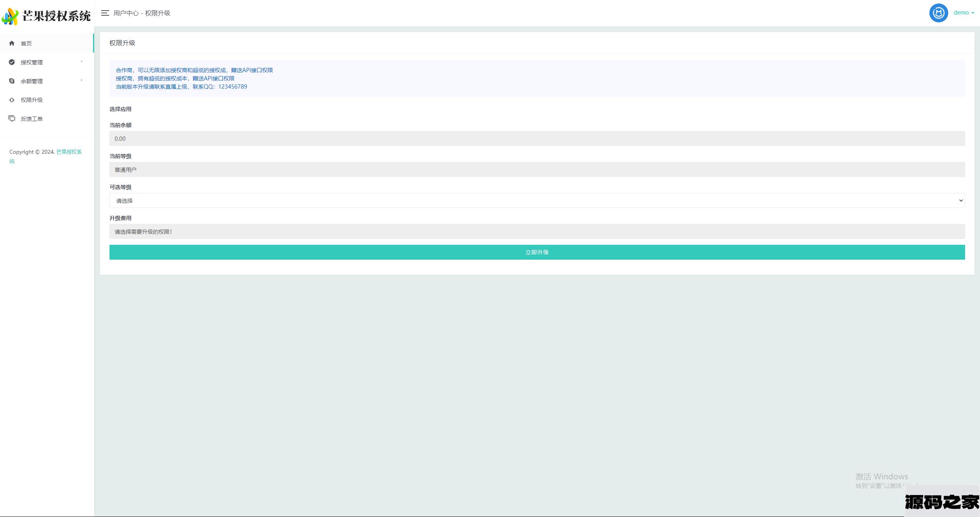This screenshot has height=517, width=980.
Task: Expand the 授权管理 chevron arrow
Action: tap(82, 62)
